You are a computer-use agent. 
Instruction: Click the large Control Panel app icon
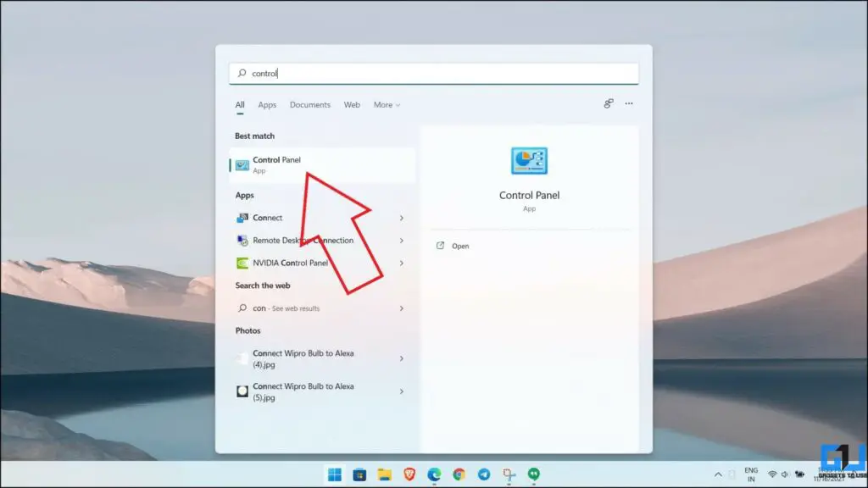[529, 161]
